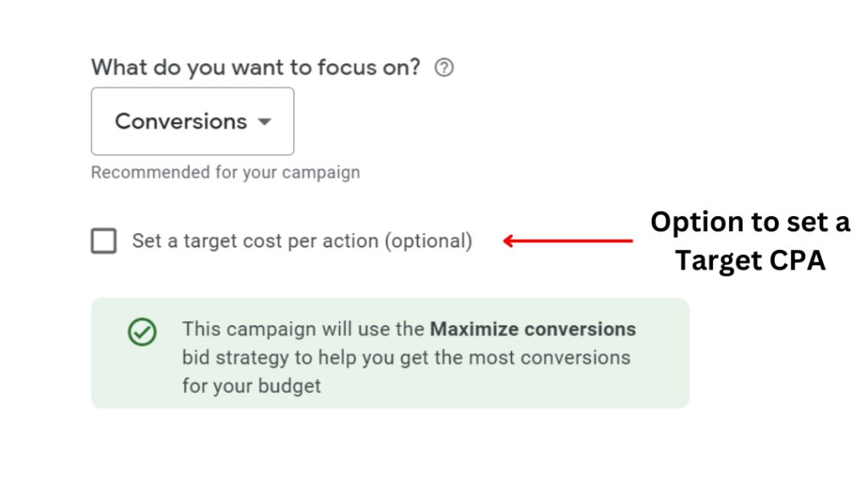Screen dimensions: 868x482
Task: Click the red arrowhead tip
Action: [x=507, y=241]
